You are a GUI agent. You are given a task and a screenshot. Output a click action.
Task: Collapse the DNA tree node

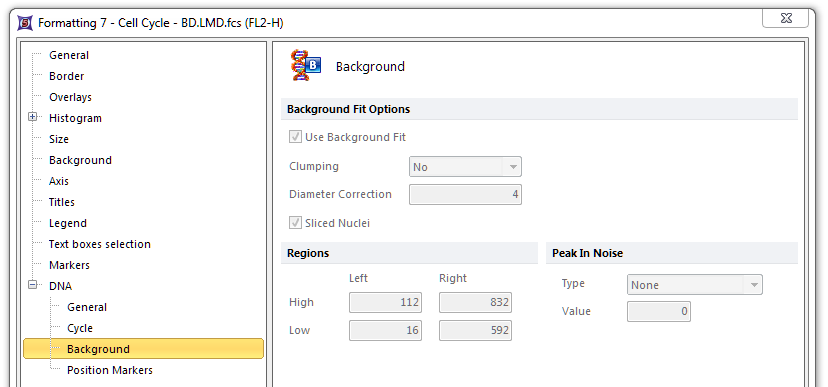tap(33, 285)
